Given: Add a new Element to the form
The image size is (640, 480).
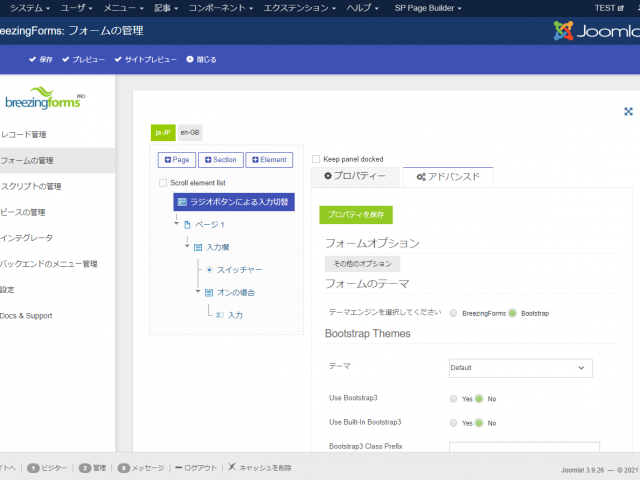Looking at the screenshot, I should pos(269,160).
